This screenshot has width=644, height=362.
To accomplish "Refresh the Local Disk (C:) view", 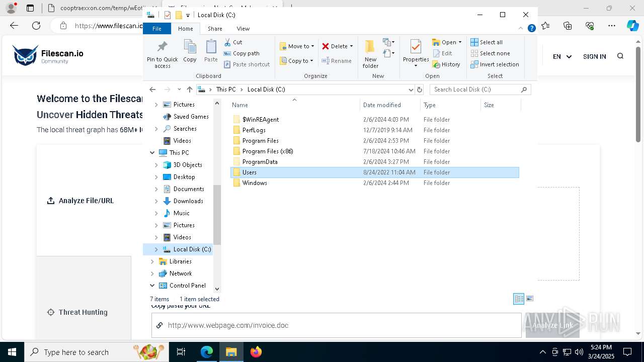I will pos(420,89).
